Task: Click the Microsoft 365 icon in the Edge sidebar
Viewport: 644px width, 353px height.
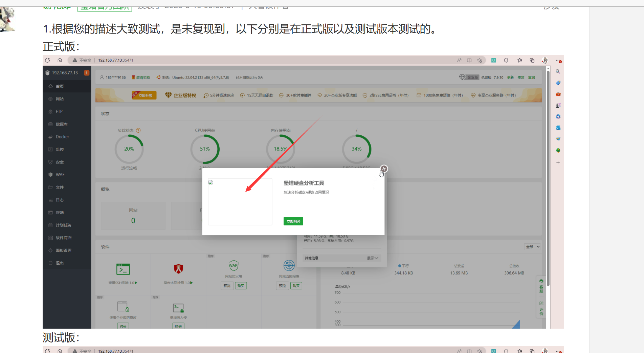Action: click(558, 116)
